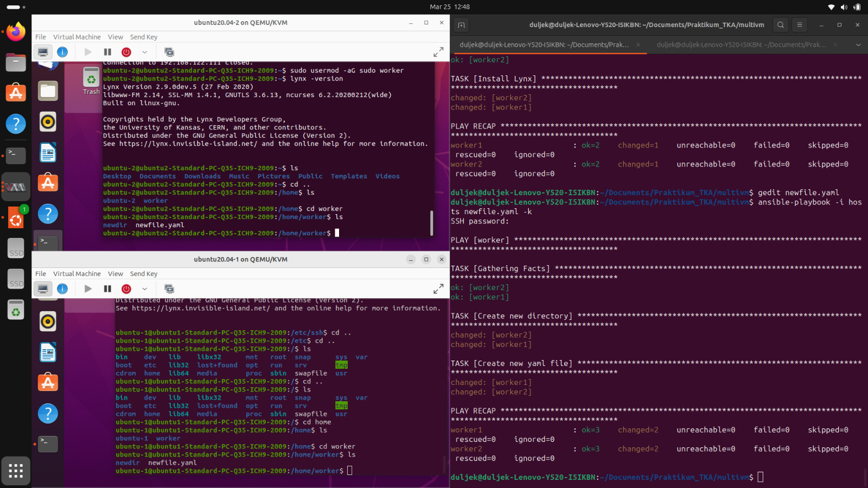Click the ubuntu20.04-2 guest terminal scrollbar
Screen dimensions: 868x488
click(432, 223)
